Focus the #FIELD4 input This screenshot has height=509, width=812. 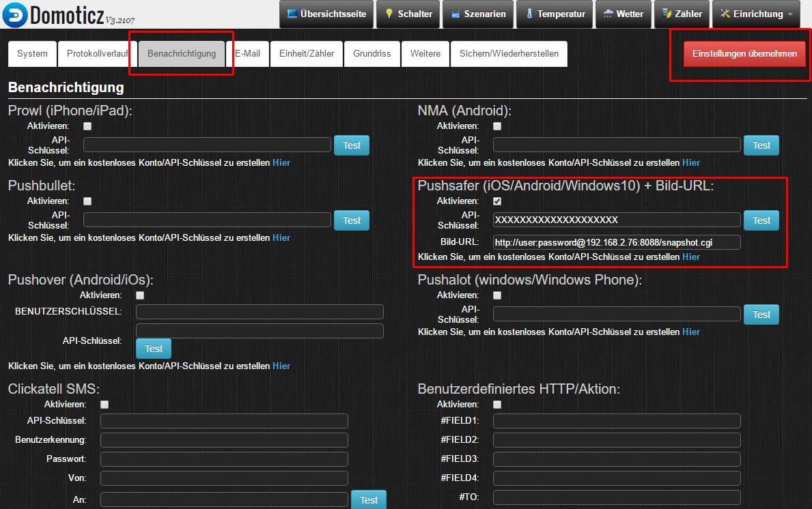tap(617, 478)
